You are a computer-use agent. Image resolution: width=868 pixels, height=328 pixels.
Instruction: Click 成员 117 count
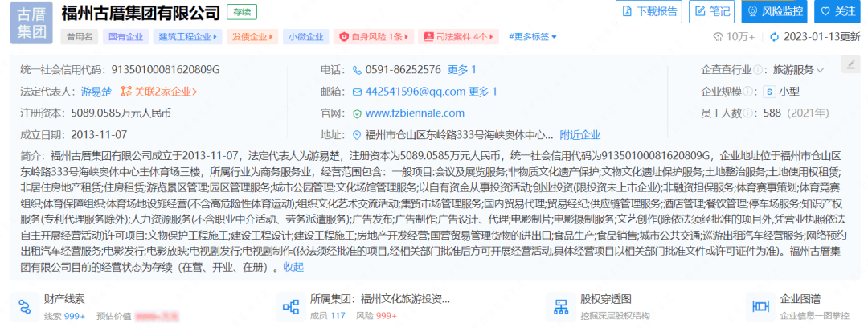click(x=328, y=317)
